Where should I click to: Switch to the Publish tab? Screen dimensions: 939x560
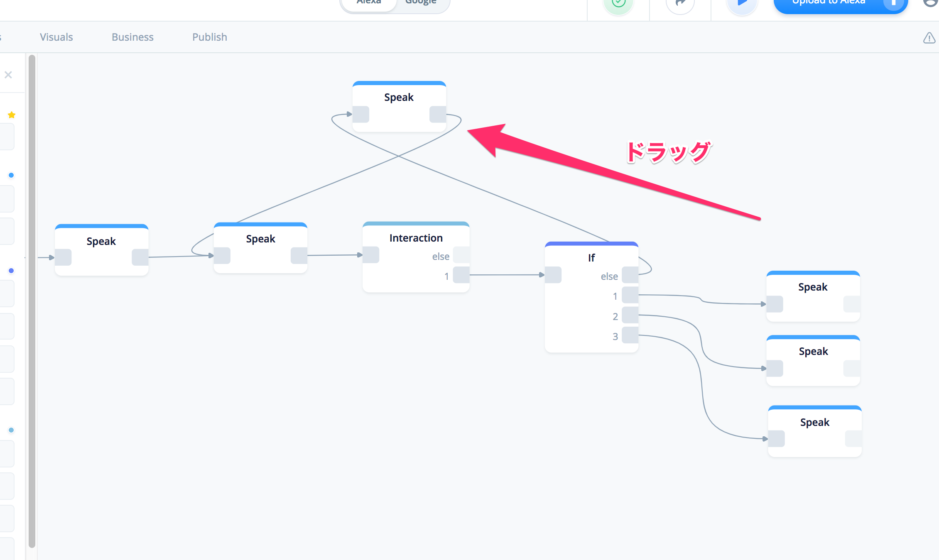pyautogui.click(x=209, y=37)
